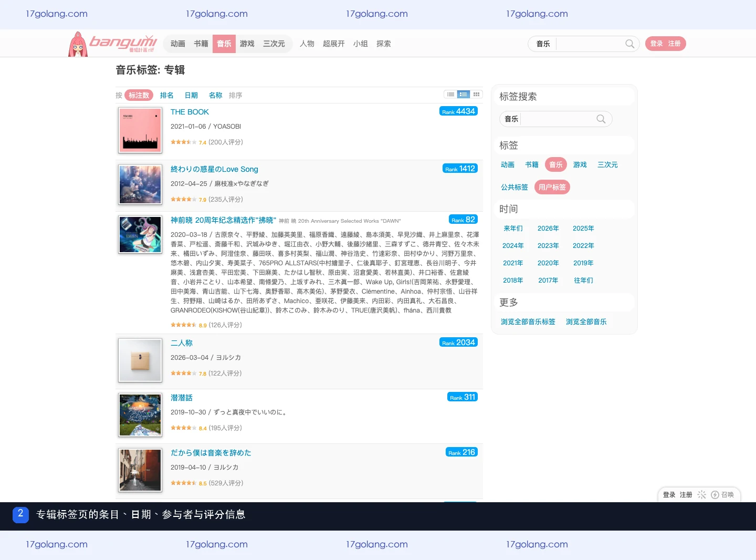Filter by year 2019年
The width and height of the screenshot is (756, 560).
(583, 263)
